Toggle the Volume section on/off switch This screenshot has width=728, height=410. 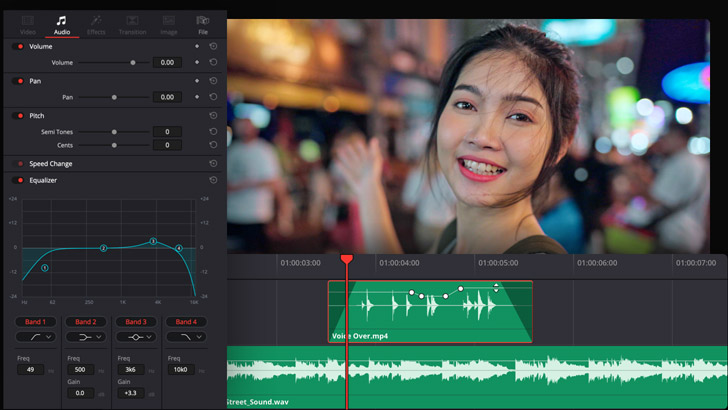coord(19,47)
